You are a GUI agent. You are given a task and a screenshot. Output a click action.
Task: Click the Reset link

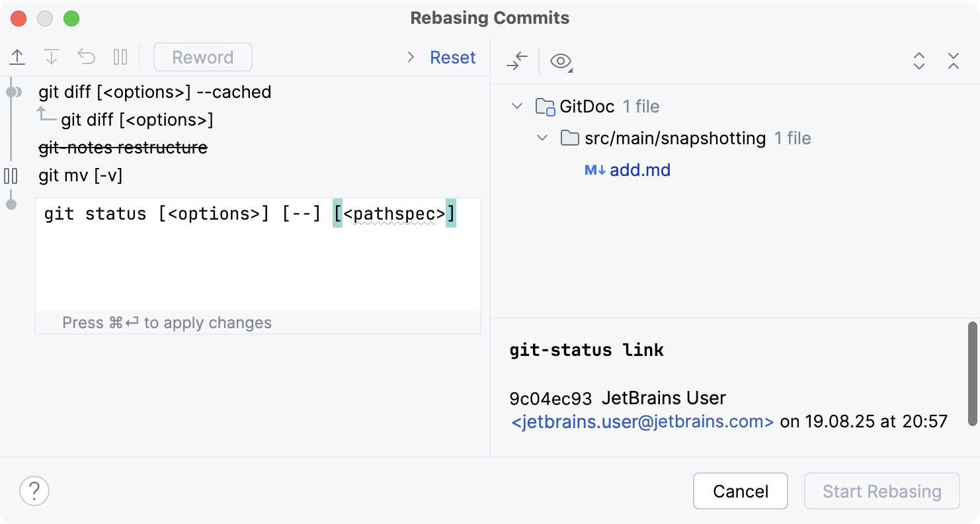click(x=452, y=57)
